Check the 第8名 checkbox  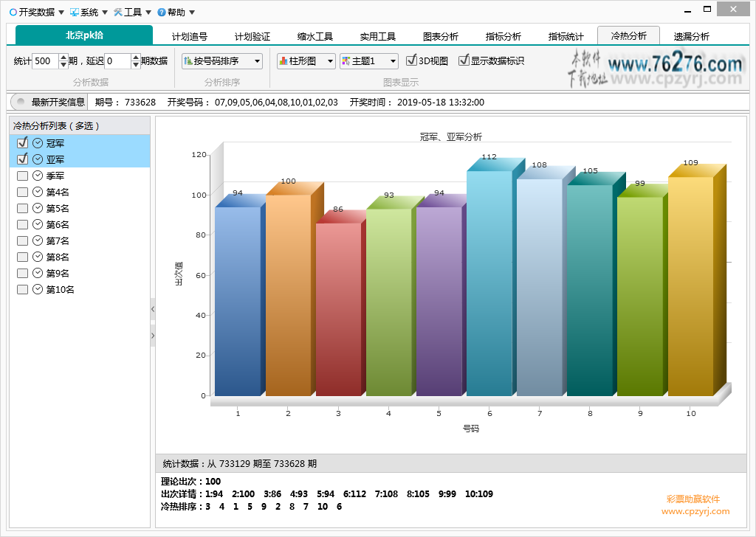pos(22,257)
